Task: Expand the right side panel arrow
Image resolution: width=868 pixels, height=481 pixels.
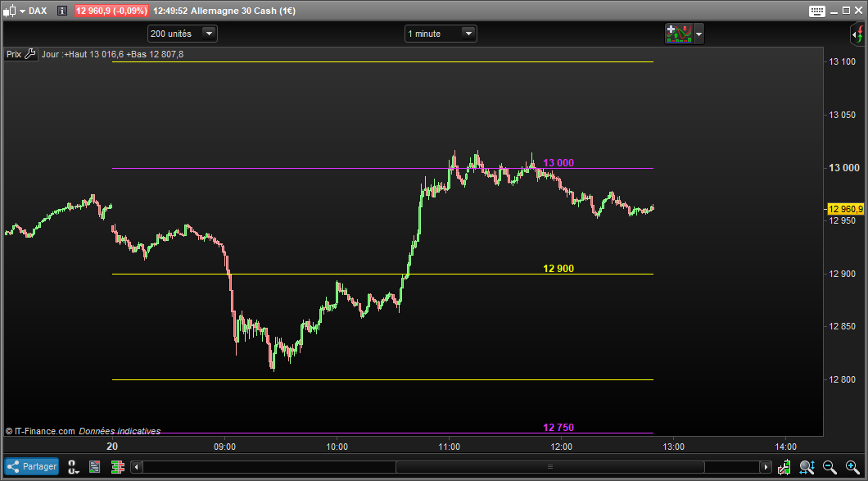Action: coord(857,35)
